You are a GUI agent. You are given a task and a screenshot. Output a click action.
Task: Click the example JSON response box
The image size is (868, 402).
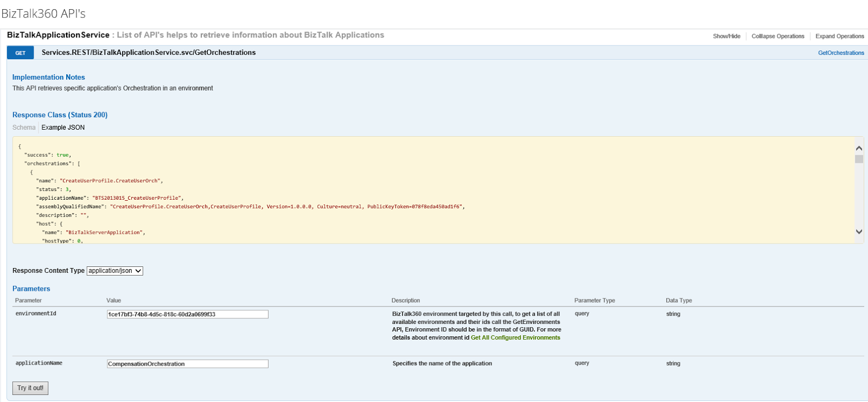point(438,190)
